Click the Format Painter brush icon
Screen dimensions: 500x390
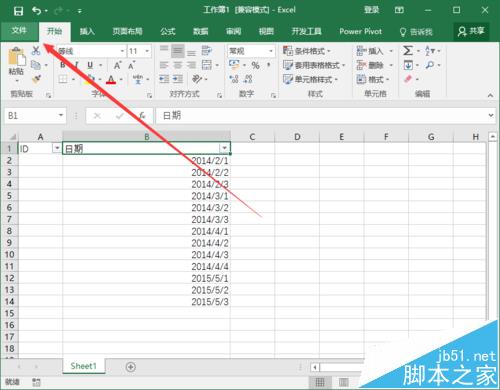tap(36, 79)
